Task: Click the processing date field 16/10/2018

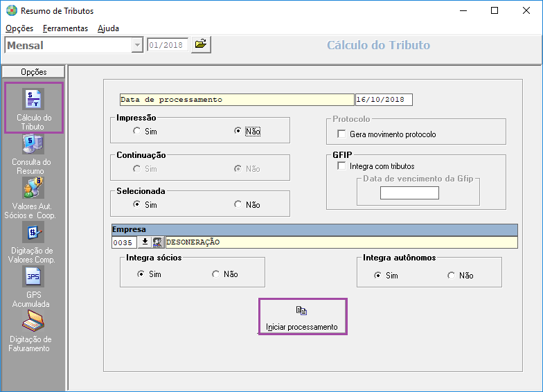Action: click(384, 100)
